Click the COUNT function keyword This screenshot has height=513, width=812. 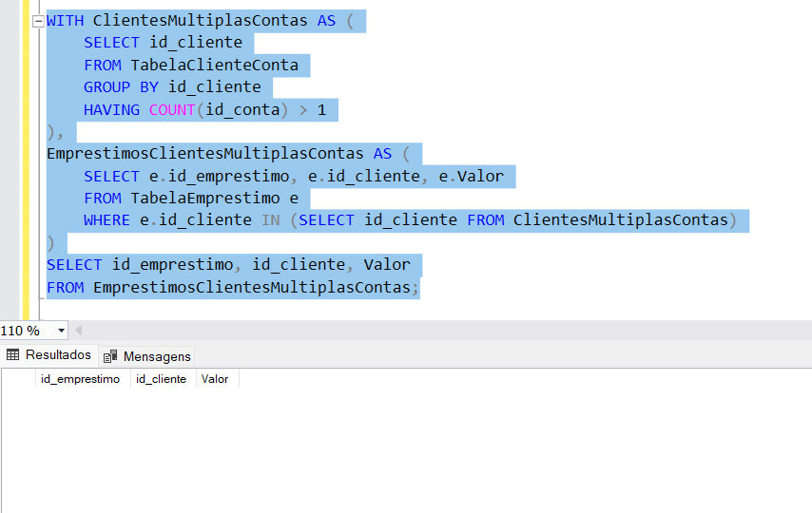click(172, 110)
